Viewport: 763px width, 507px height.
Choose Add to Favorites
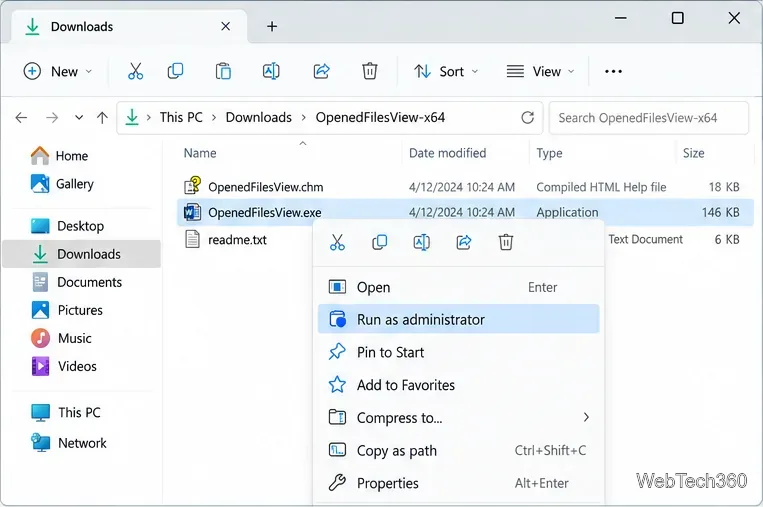[458, 385]
